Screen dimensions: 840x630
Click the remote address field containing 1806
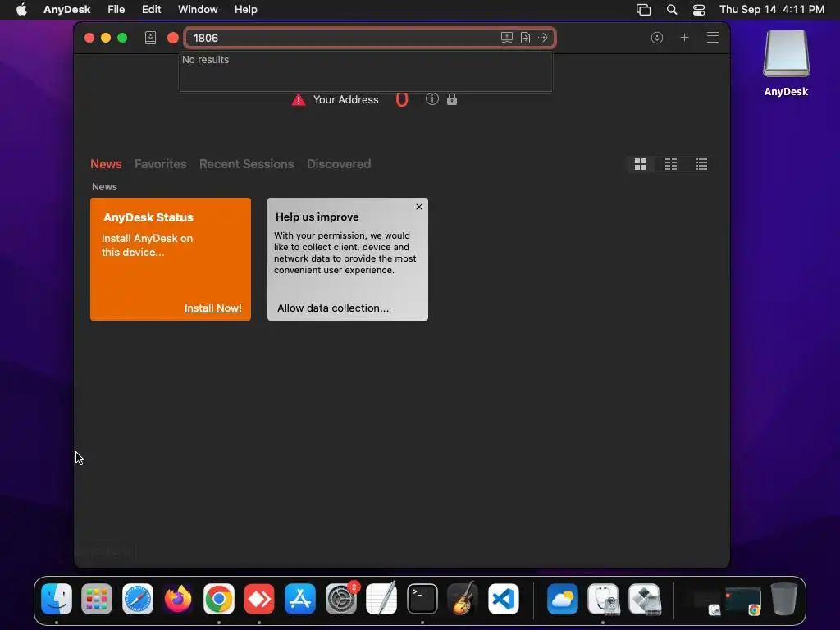(x=370, y=38)
